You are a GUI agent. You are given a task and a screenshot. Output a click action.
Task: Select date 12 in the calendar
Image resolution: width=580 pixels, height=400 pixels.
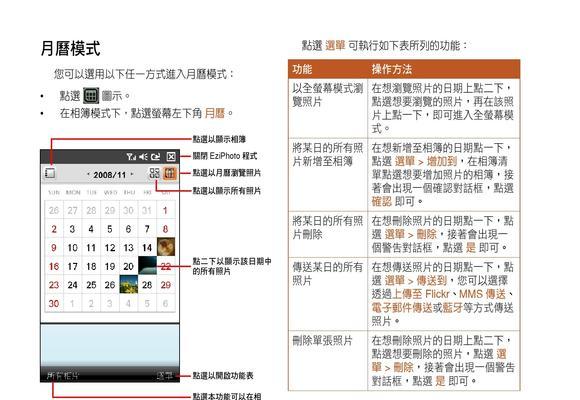coord(110,247)
